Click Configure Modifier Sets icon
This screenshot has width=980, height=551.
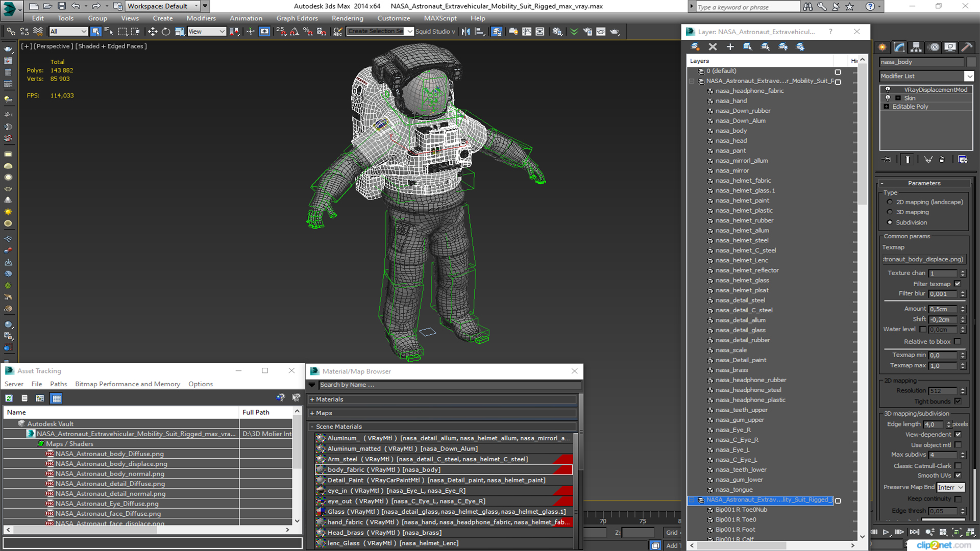pos(963,160)
